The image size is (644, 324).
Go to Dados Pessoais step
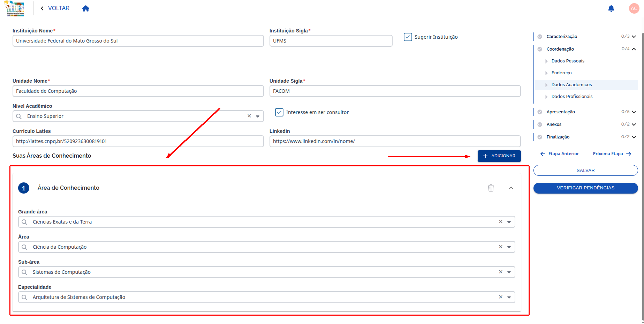click(x=568, y=61)
